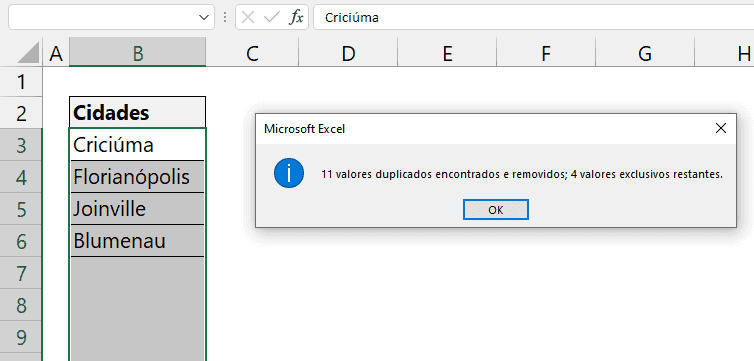The width and height of the screenshot is (754, 361).
Task: Click the cancel X icon in formula bar
Action: click(248, 18)
